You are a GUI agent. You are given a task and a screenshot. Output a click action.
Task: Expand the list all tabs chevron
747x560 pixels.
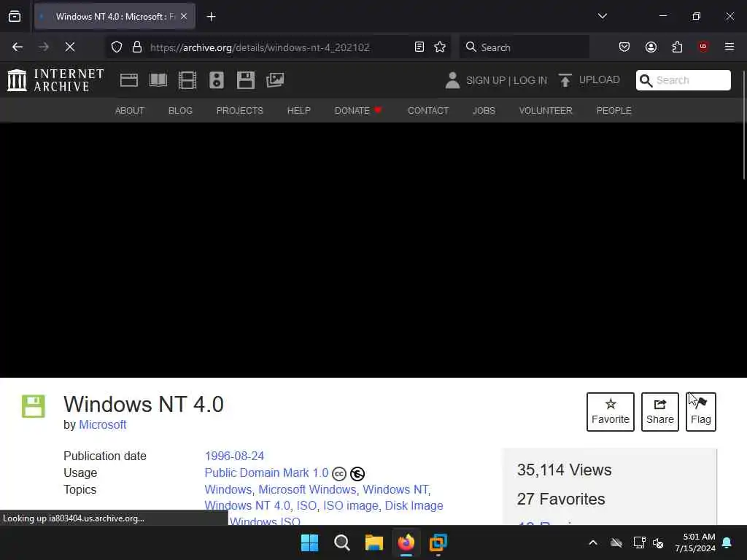(602, 16)
